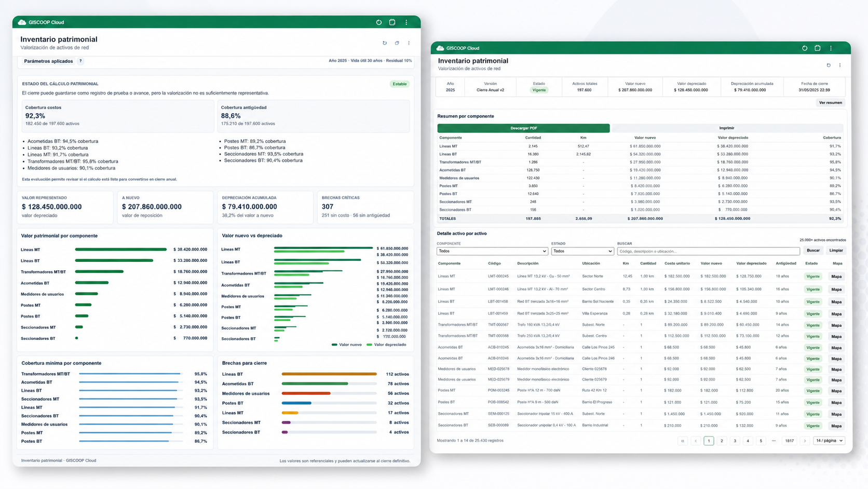Click the refresh icon in right window green bar
Screen dimensions: 868x489
click(x=805, y=48)
